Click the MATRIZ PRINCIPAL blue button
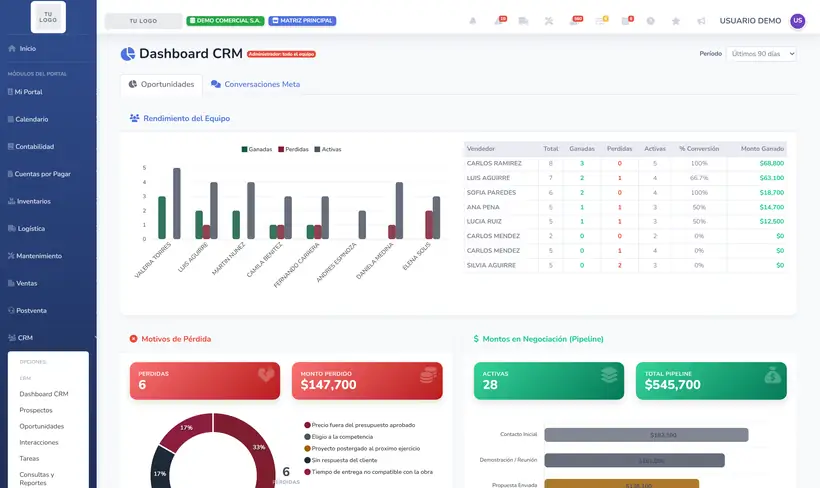 pos(302,21)
